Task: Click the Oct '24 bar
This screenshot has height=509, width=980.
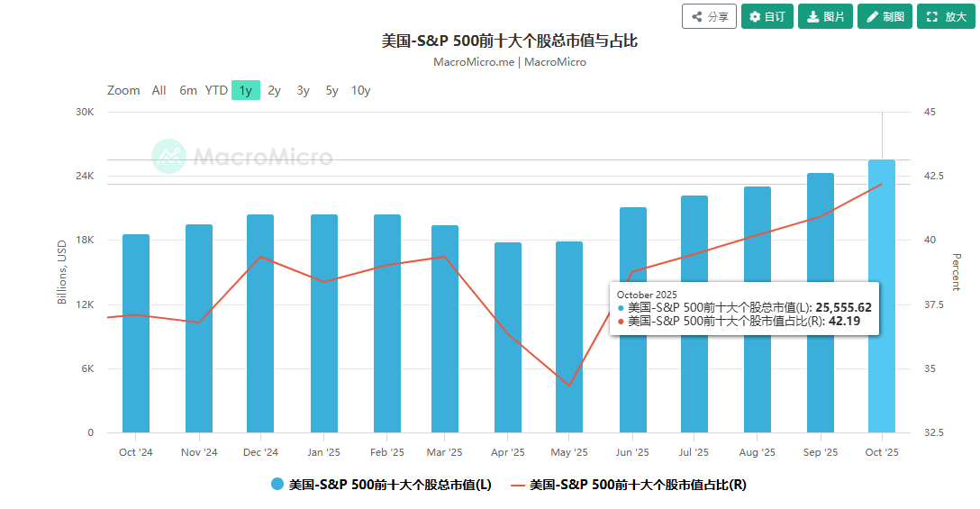Action: 136,334
